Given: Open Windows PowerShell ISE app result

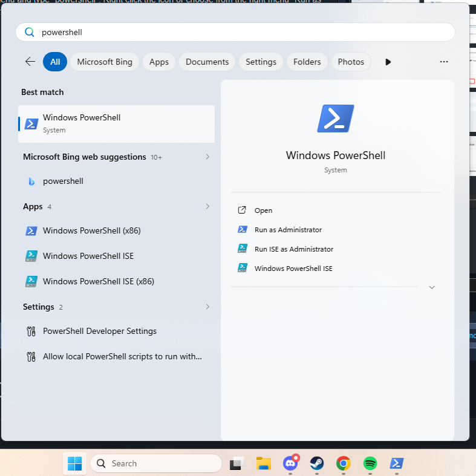Looking at the screenshot, I should coord(117,256).
